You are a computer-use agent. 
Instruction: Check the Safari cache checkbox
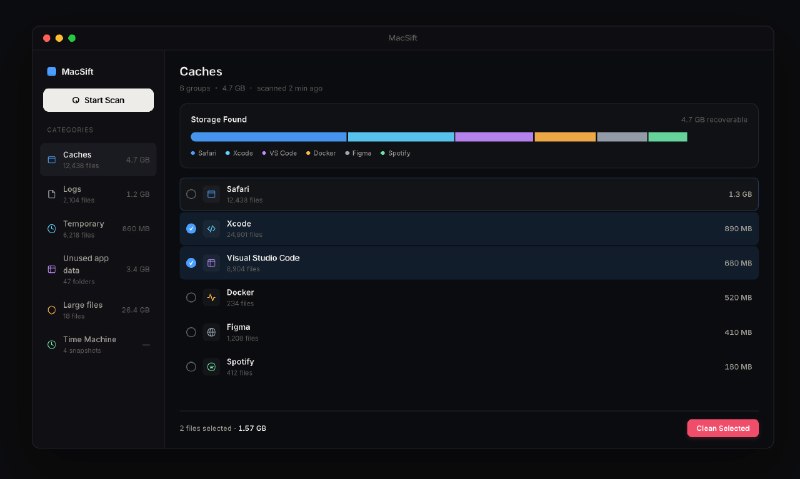(191, 194)
